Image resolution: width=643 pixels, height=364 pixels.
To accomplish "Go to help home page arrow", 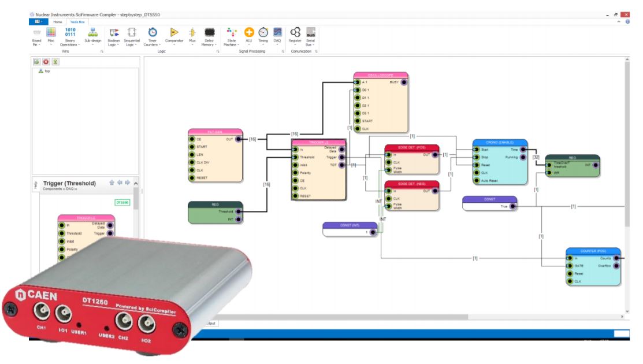I will point(112,183).
